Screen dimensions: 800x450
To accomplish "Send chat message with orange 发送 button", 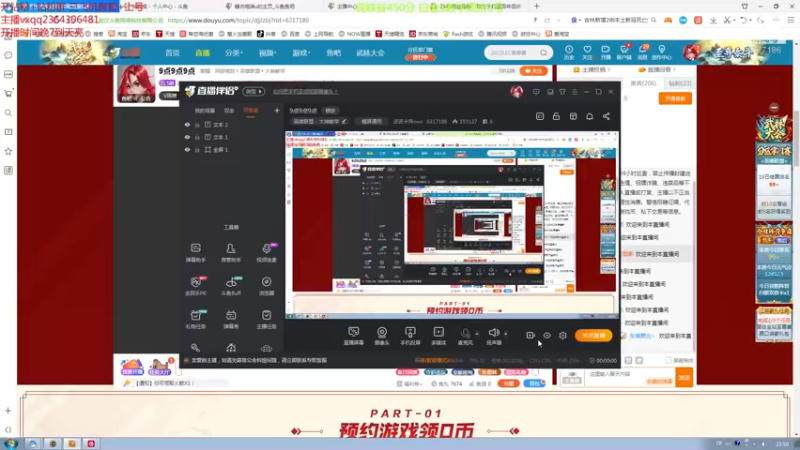I will point(684,378).
